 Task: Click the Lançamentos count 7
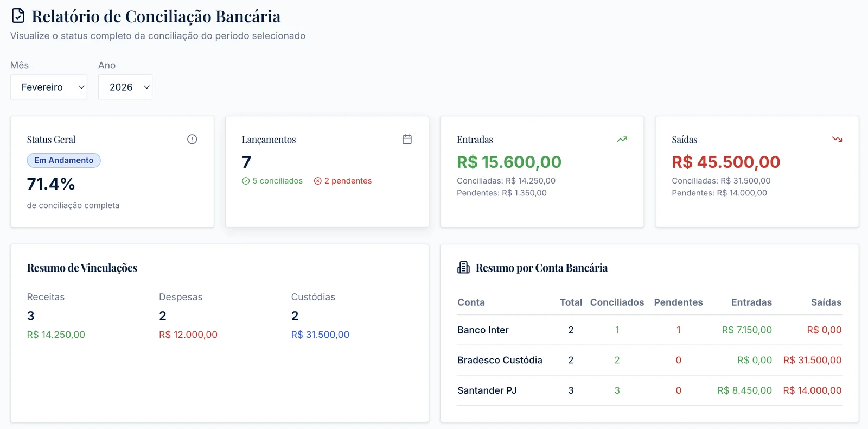(246, 162)
